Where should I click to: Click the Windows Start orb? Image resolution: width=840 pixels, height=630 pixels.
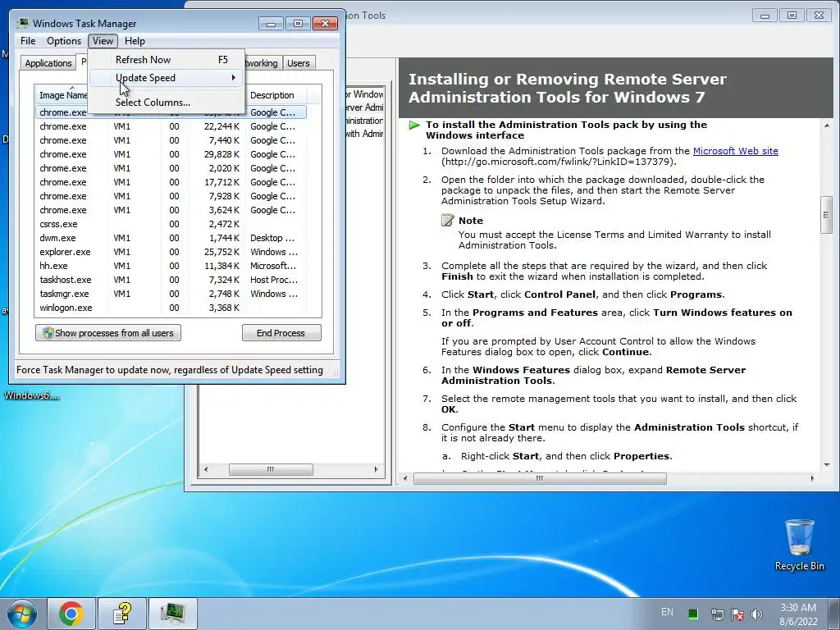pyautogui.click(x=21, y=614)
